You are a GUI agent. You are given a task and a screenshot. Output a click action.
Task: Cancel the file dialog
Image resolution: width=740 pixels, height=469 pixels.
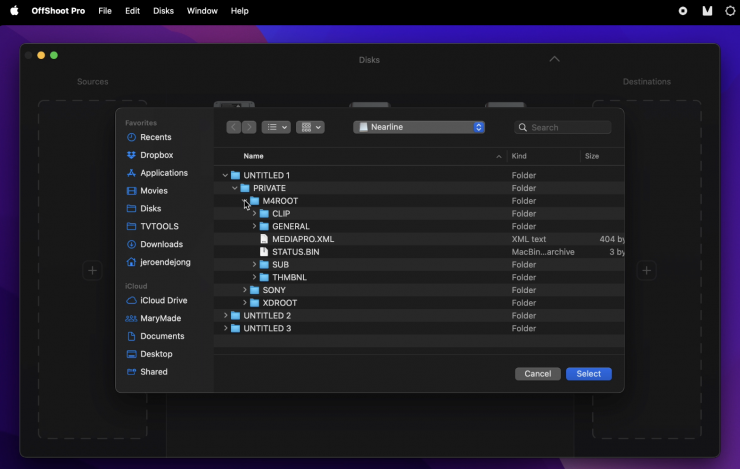click(538, 374)
